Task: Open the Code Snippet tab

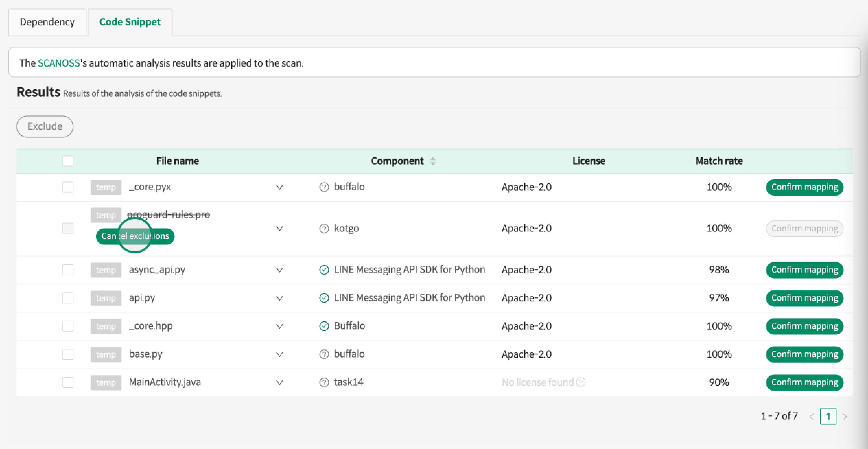Action: tap(130, 22)
